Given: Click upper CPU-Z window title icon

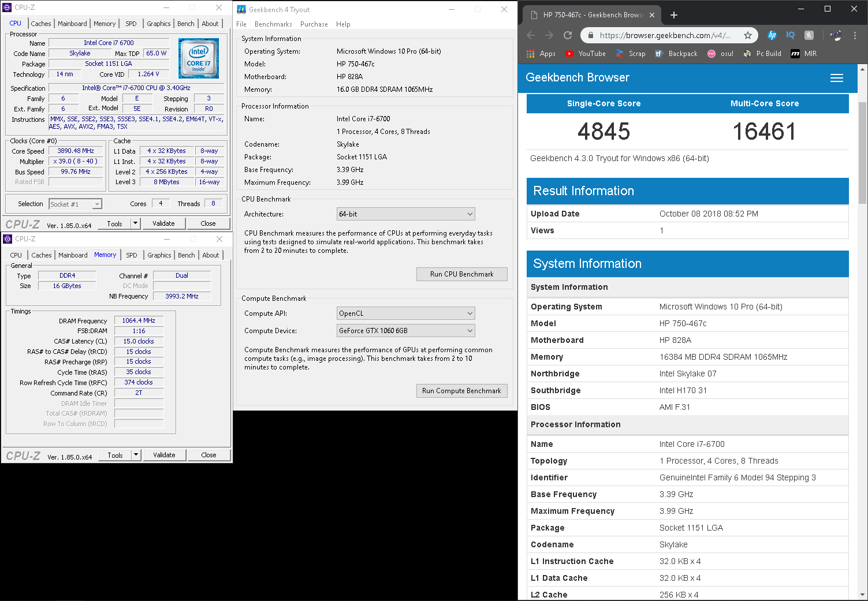Looking at the screenshot, I should pos(8,8).
